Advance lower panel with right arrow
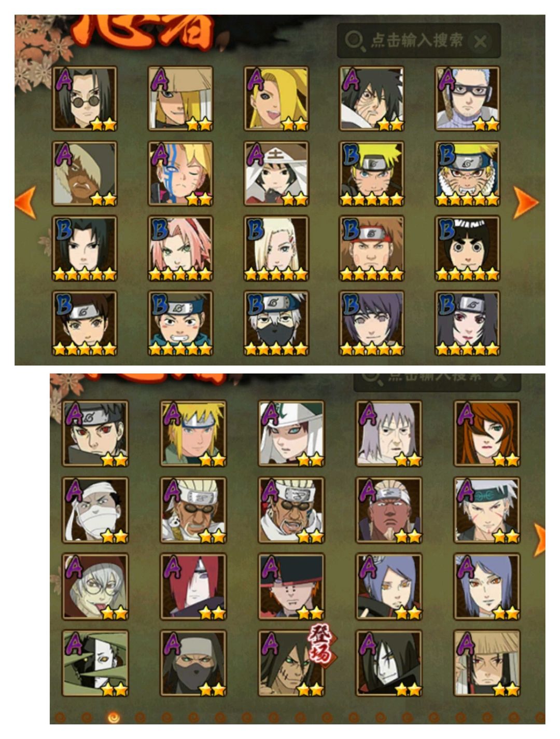560x739 pixels. coord(539,540)
